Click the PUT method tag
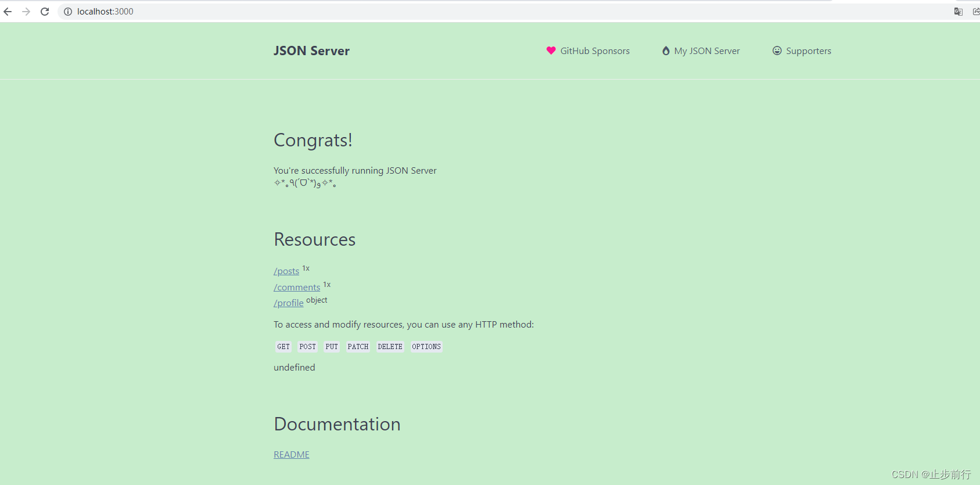 pyautogui.click(x=332, y=347)
